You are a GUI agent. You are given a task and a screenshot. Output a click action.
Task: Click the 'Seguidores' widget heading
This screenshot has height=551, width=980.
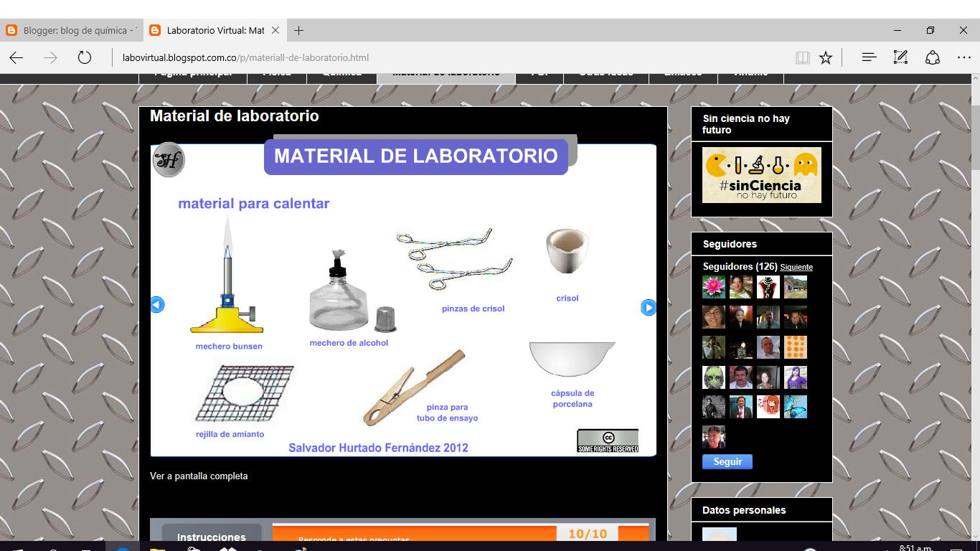730,244
